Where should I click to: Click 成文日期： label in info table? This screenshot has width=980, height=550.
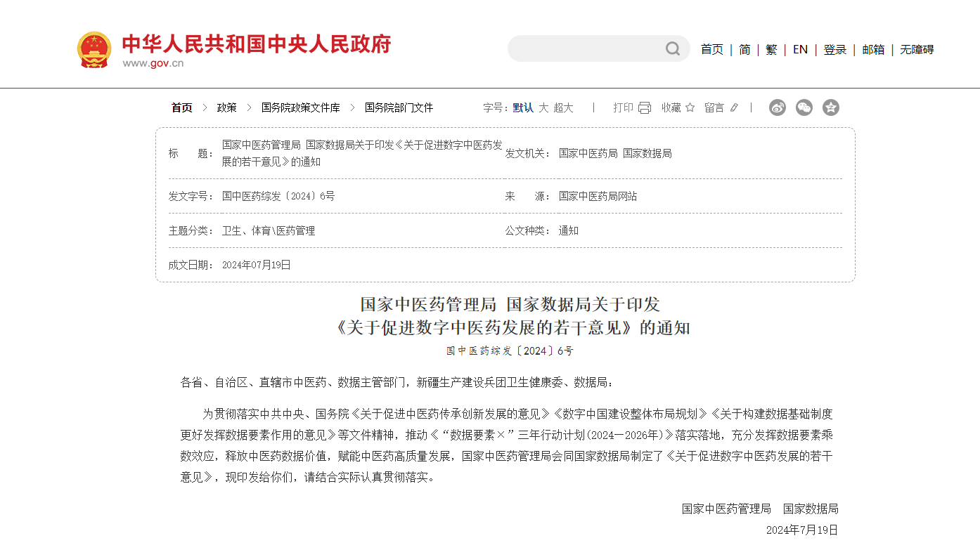(191, 265)
